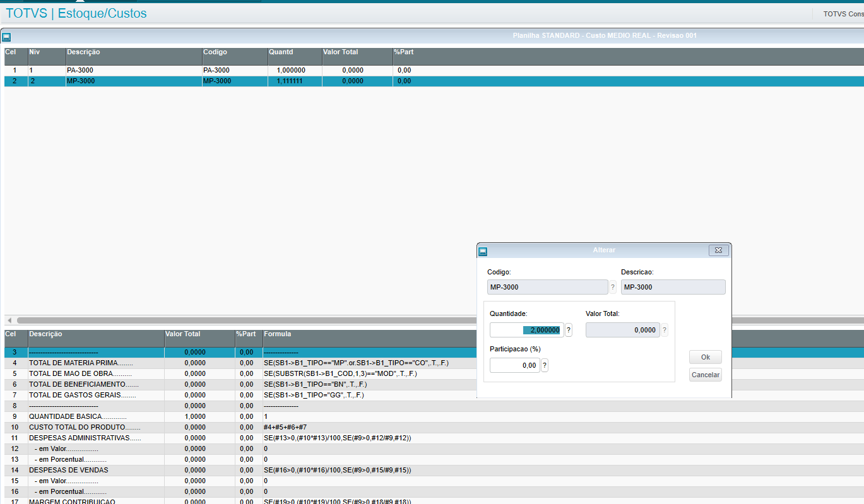The height and width of the screenshot is (504, 864).
Task: Click quantity cell 1,111111
Action: click(294, 81)
